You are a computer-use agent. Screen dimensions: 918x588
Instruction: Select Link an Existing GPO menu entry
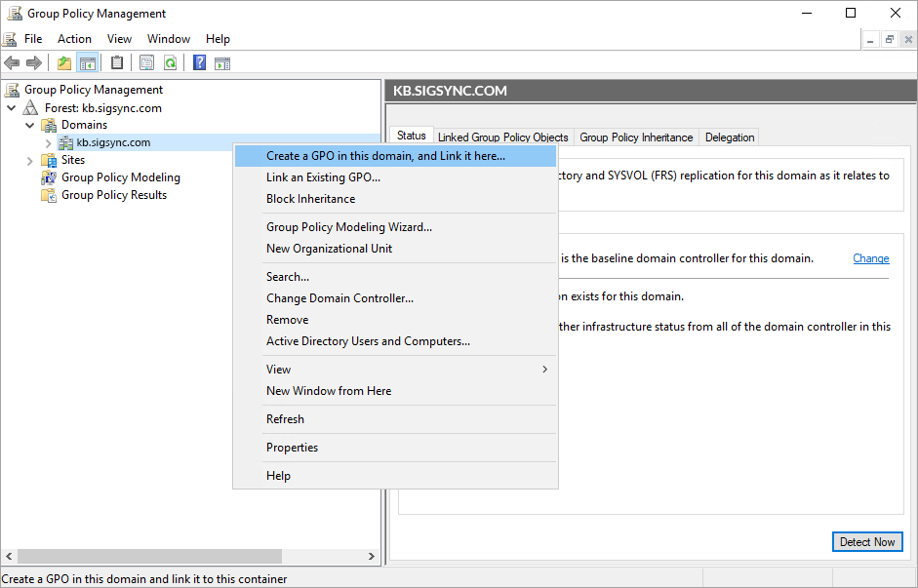pos(323,177)
